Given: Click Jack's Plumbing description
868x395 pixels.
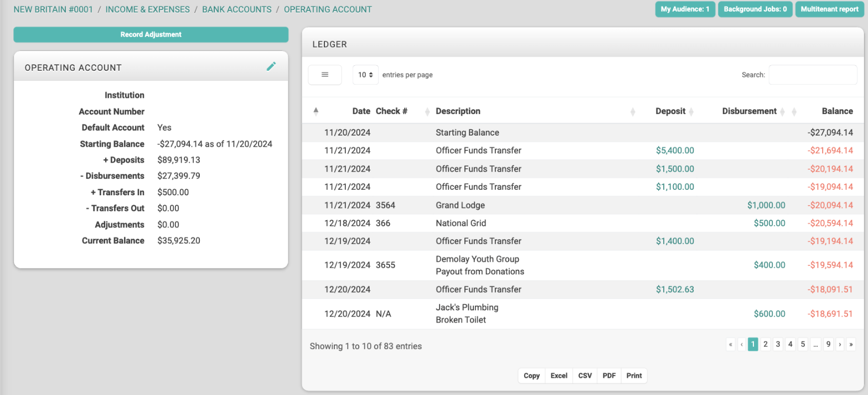Looking at the screenshot, I should pos(467,308).
